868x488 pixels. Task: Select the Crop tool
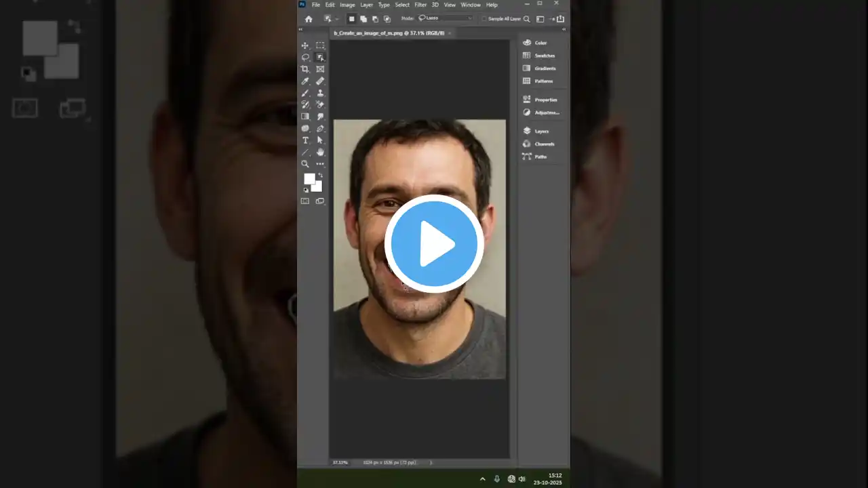(x=305, y=69)
